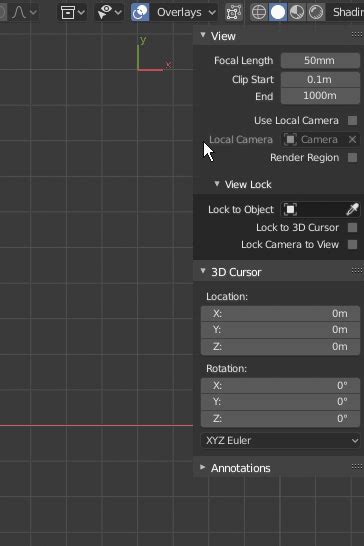This screenshot has height=546, width=364.
Task: Click the cursor Rotation Z field
Action: (280, 419)
